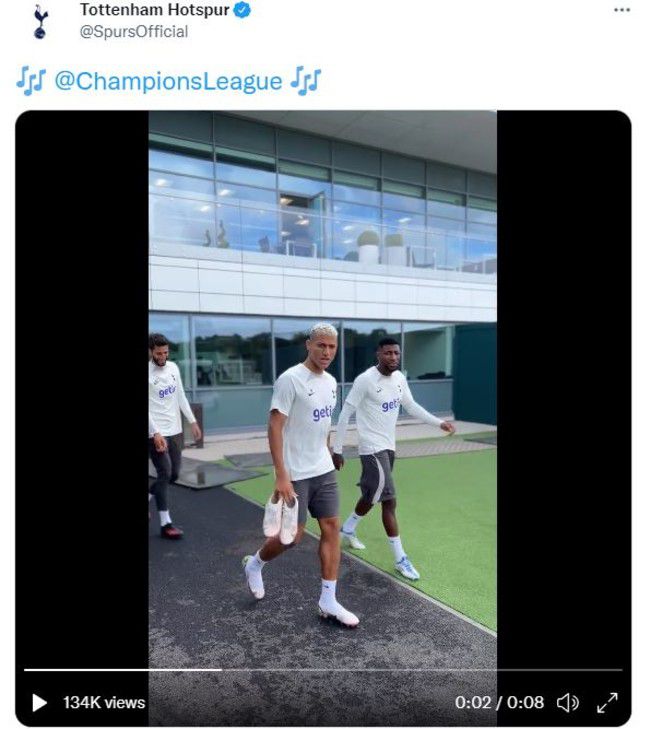Click the music notes emoji before @ChampionsLeague

(31, 81)
